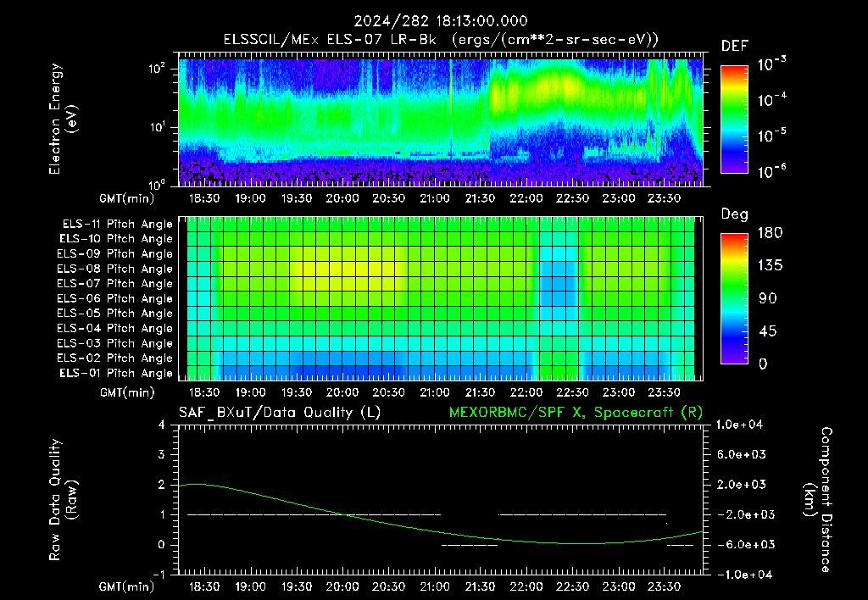Viewport: 868px width, 600px height.
Task: Click the Deg legend label
Action: [735, 214]
